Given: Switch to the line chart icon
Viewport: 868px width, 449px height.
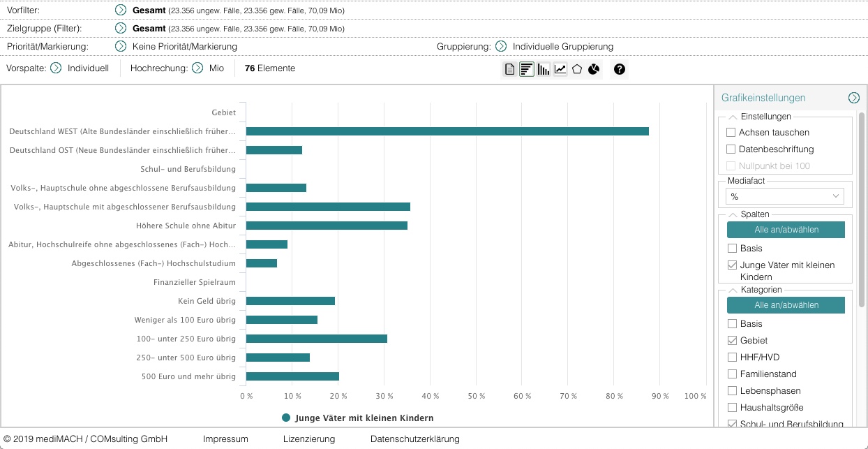Looking at the screenshot, I should tap(560, 69).
